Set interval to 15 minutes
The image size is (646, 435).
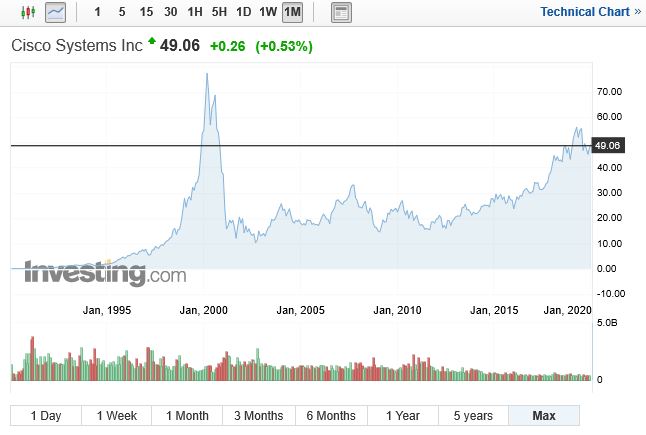point(146,12)
